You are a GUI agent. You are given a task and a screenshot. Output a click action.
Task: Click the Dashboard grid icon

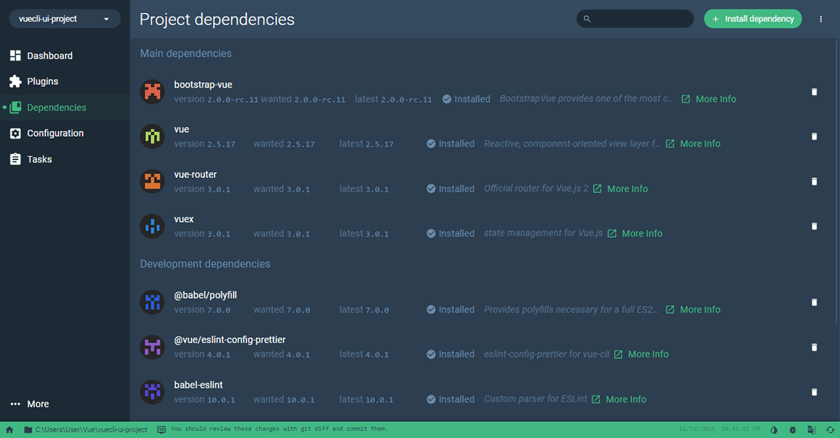click(16, 56)
